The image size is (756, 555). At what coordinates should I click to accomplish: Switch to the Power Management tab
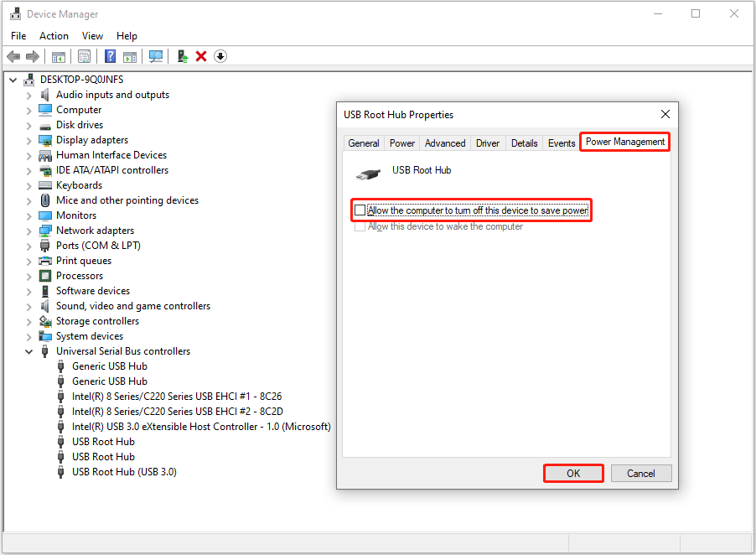pos(624,143)
